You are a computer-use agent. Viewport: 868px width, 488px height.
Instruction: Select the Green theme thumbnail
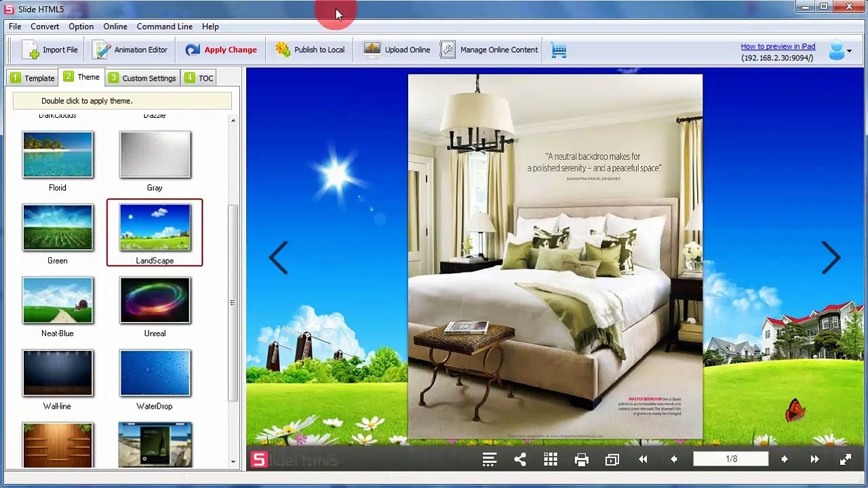[58, 228]
